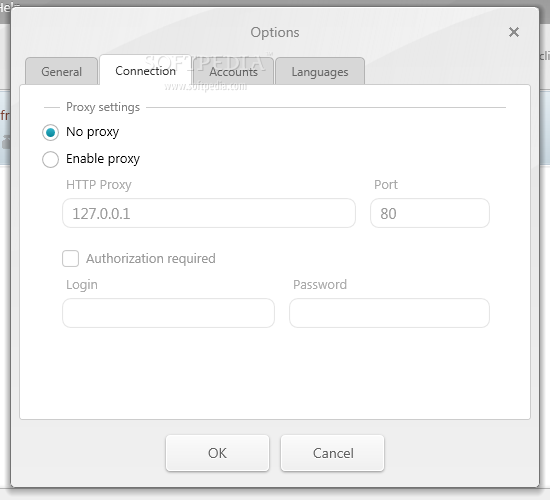The image size is (550, 500).
Task: Dismiss changes with the Cancel button
Action: click(x=333, y=453)
